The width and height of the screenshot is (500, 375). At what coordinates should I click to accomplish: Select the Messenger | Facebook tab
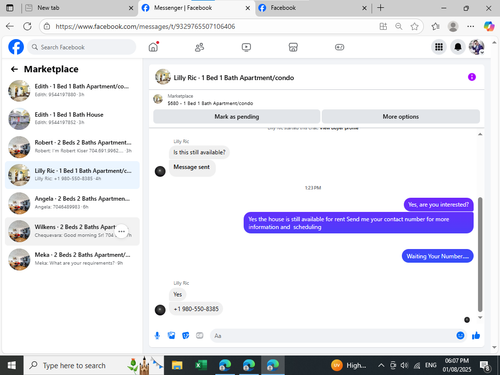coord(197,8)
